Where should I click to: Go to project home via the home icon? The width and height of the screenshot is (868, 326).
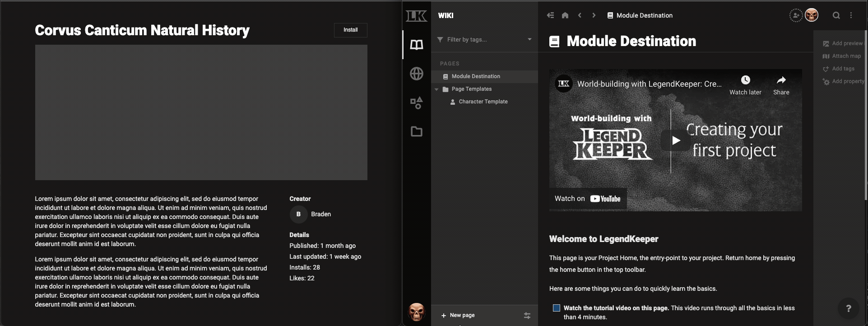565,15
